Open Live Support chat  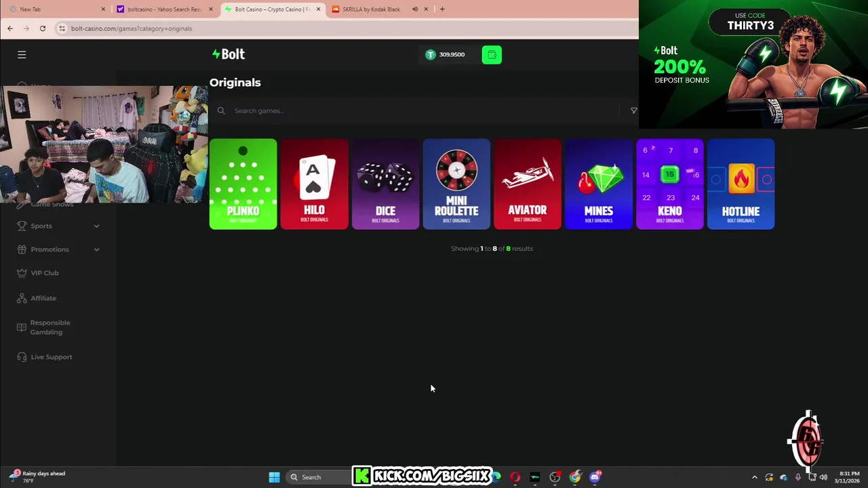51,357
